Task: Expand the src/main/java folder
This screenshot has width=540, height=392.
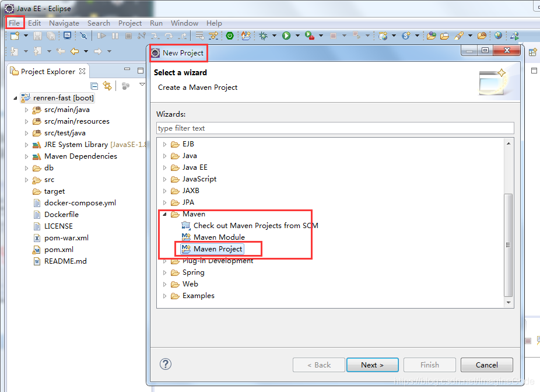Action: [26, 110]
